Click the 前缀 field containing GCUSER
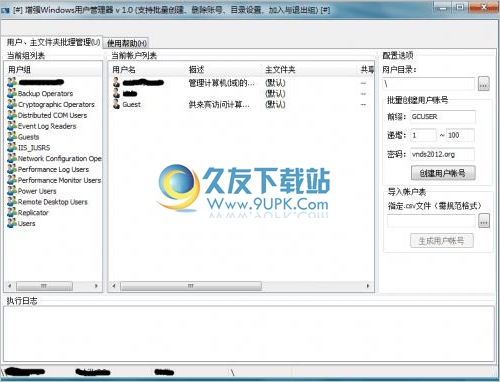Image resolution: width=500 pixels, height=382 pixels. coord(443,117)
